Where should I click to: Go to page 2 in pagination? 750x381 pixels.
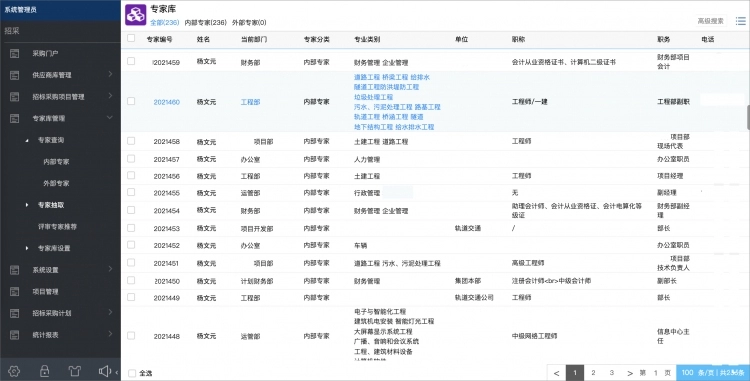[593, 373]
